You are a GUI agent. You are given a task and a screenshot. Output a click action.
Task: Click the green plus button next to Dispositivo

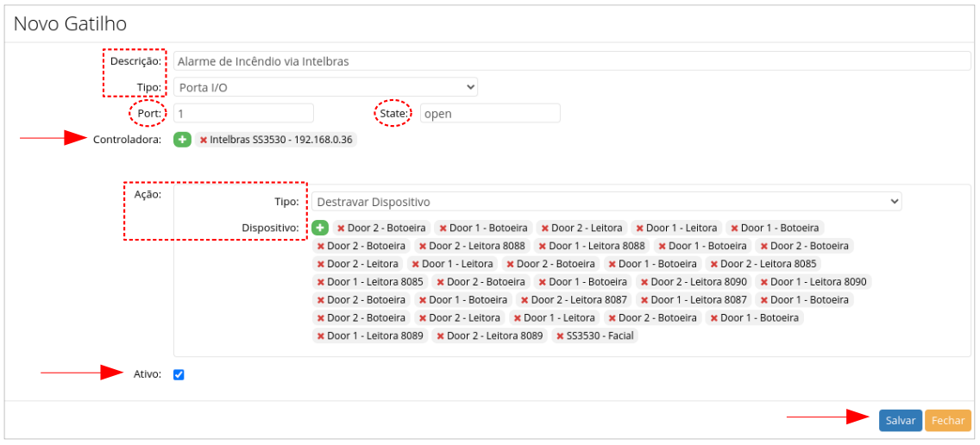coord(320,228)
